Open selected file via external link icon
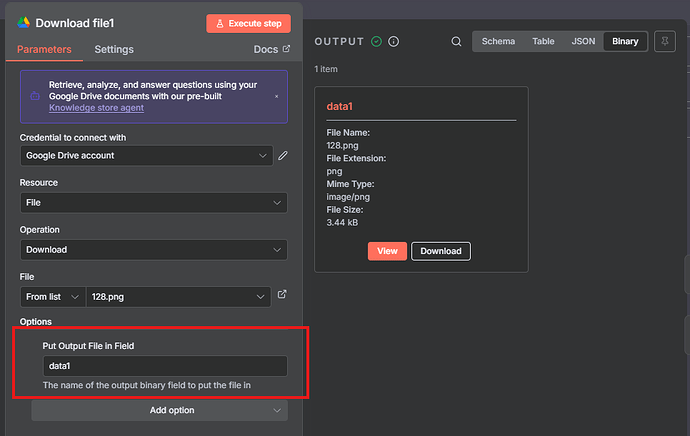 (x=282, y=295)
